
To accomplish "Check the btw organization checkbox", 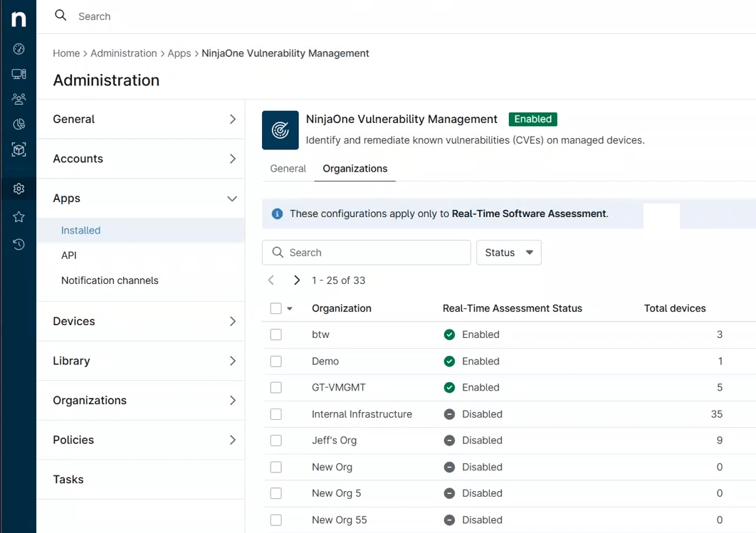I will click(x=275, y=334).
